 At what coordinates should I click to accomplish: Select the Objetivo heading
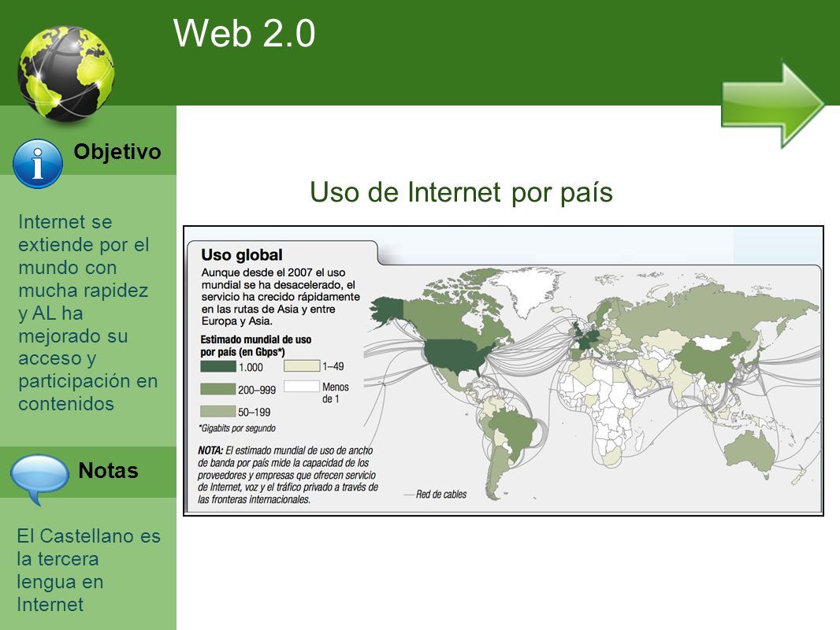pyautogui.click(x=117, y=152)
